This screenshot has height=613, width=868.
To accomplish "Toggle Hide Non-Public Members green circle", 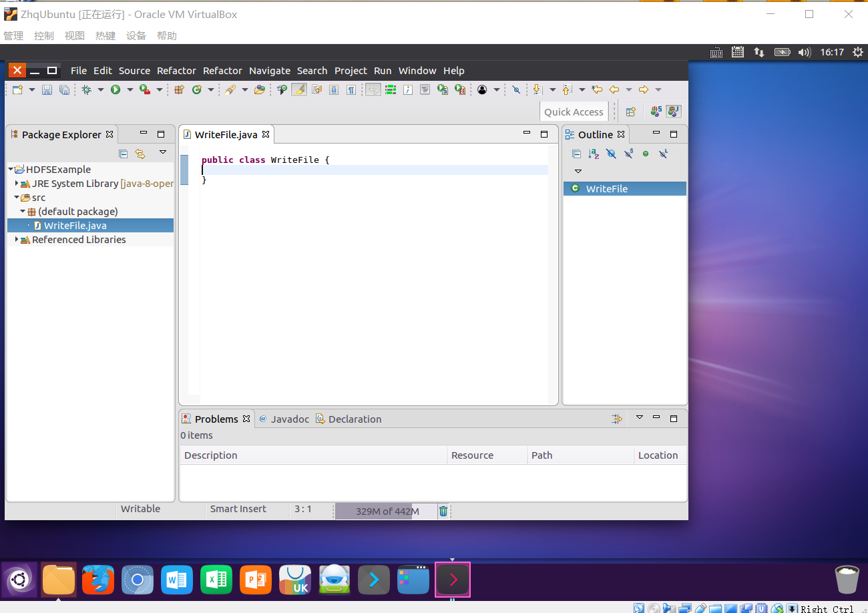I will [646, 154].
